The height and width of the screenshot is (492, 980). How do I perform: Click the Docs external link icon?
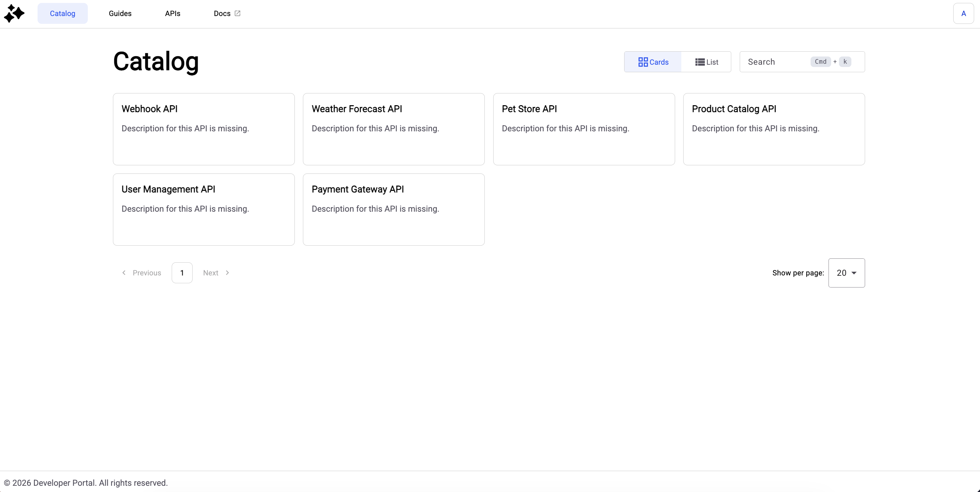[x=237, y=13]
